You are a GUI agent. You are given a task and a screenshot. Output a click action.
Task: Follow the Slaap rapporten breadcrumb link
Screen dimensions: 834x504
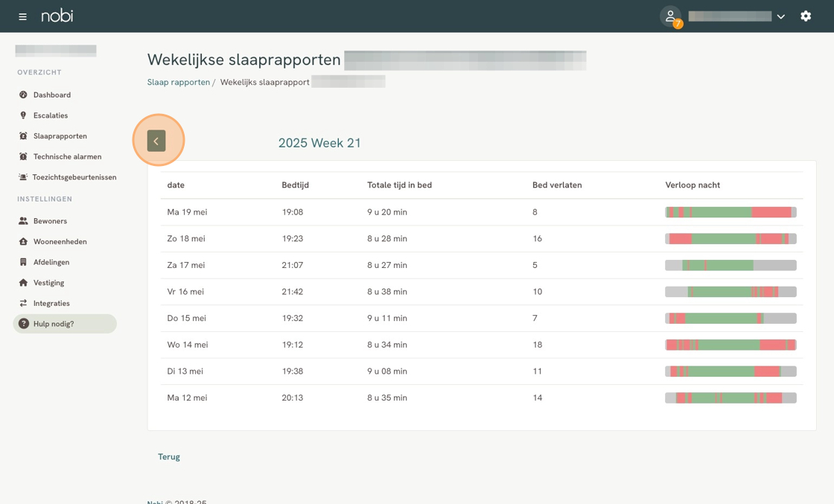[178, 83]
